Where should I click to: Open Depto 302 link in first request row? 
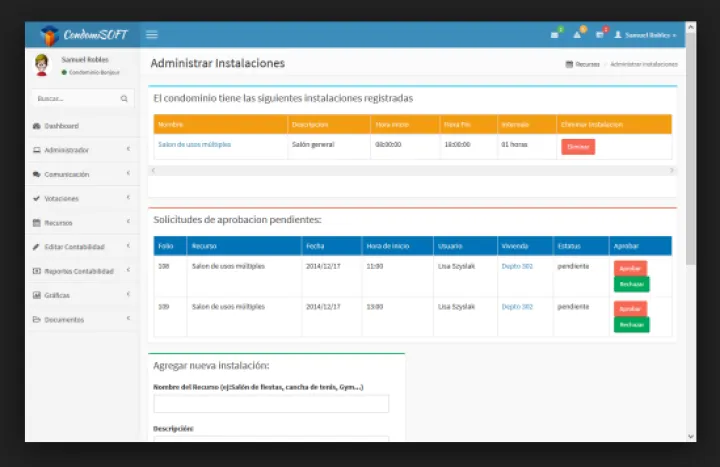(x=517, y=267)
